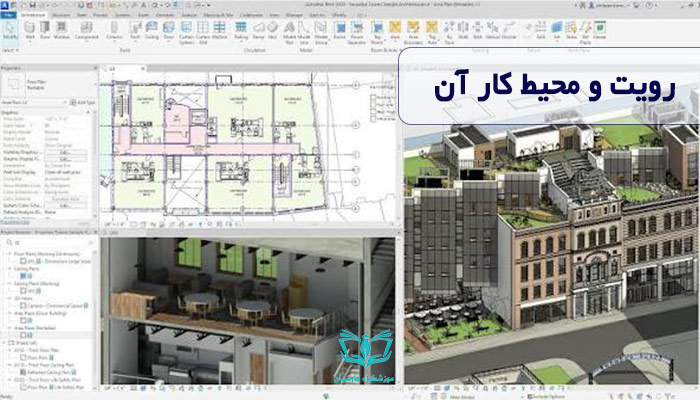Screen dimensions: 700x400
Task: Select the Modify tool in the ribbon
Action: point(10,31)
